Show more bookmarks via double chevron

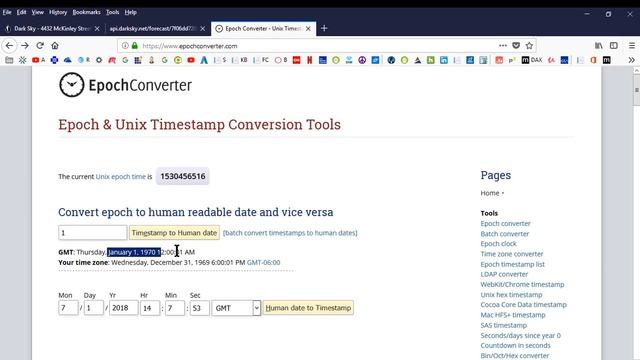[631, 60]
